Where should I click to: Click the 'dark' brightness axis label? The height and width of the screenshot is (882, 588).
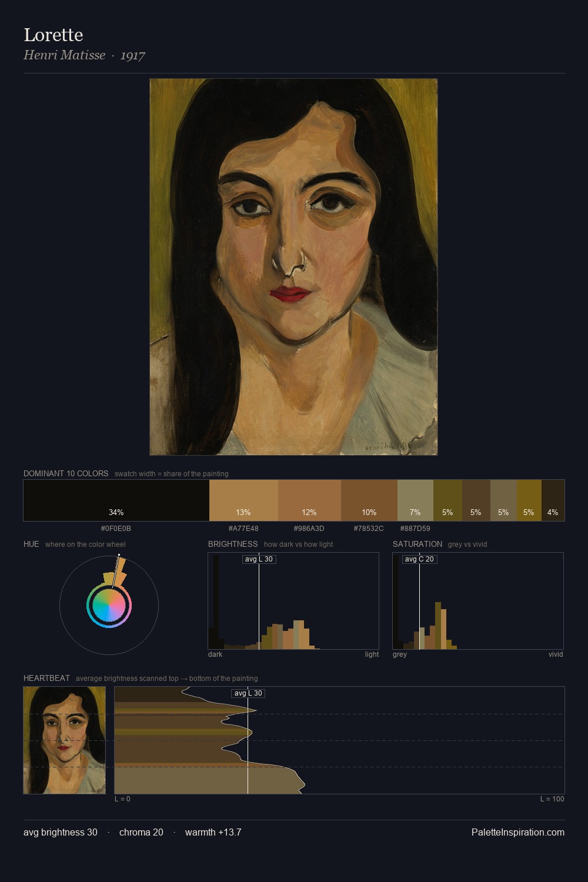215,654
